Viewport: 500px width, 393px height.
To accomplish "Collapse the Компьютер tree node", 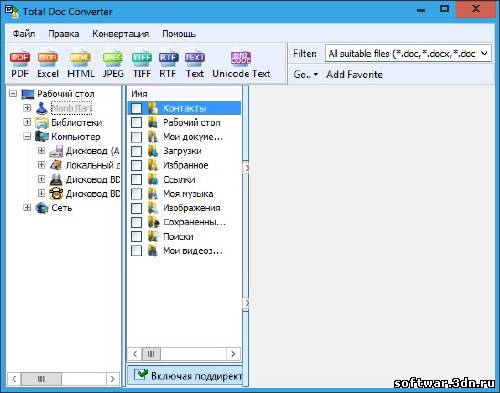I will [27, 136].
